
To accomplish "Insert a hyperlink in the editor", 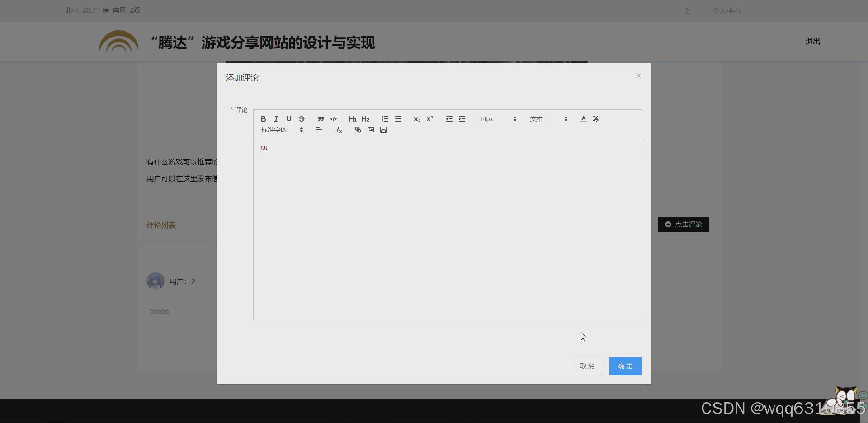I will point(358,130).
